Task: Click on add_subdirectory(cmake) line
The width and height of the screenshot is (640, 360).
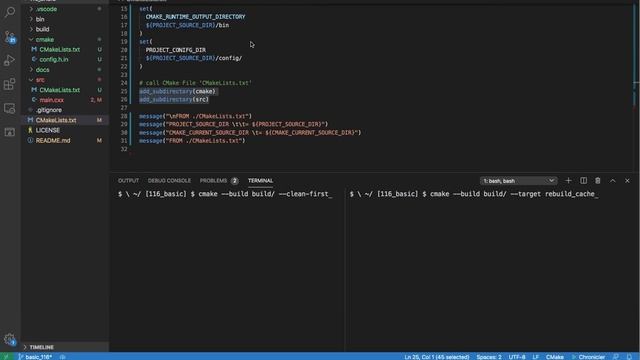Action: click(177, 91)
